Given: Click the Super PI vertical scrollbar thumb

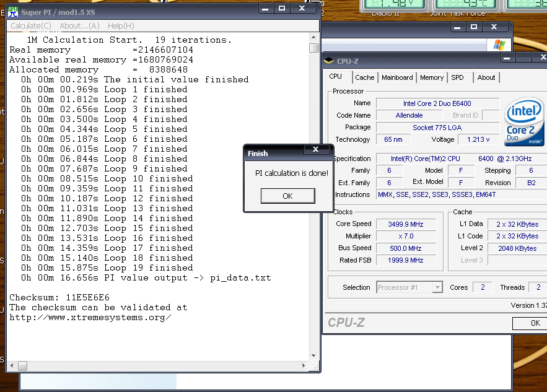Looking at the screenshot, I should pyautogui.click(x=314, y=48).
